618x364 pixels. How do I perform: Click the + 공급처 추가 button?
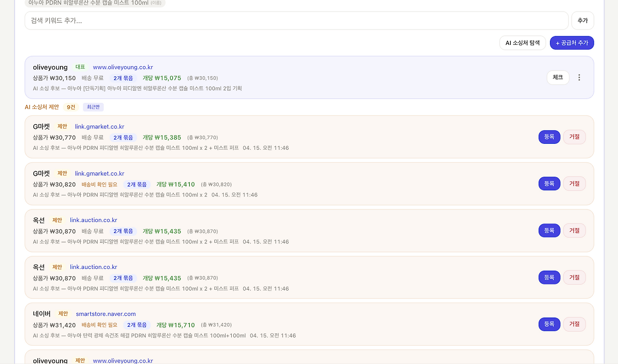pos(572,43)
